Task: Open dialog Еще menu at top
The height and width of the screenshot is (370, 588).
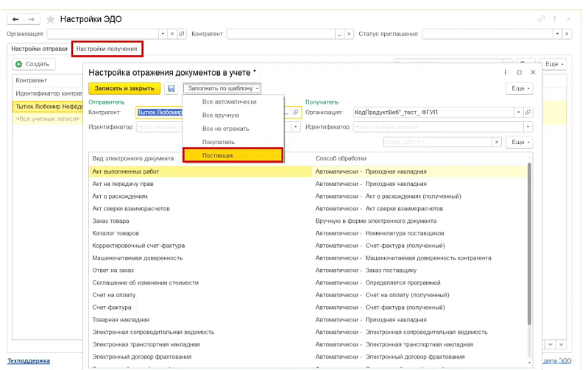Action: (x=520, y=88)
